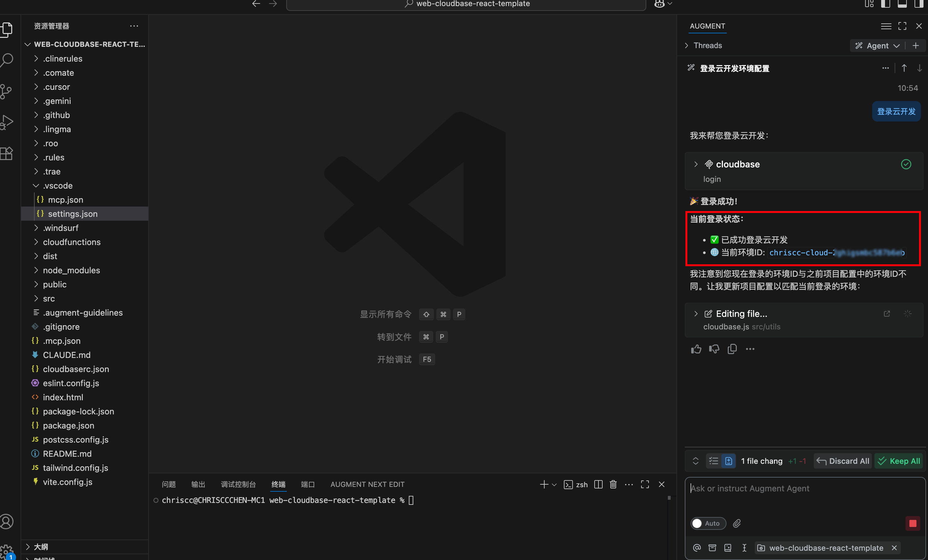Open the settings.json file

pos(84,214)
